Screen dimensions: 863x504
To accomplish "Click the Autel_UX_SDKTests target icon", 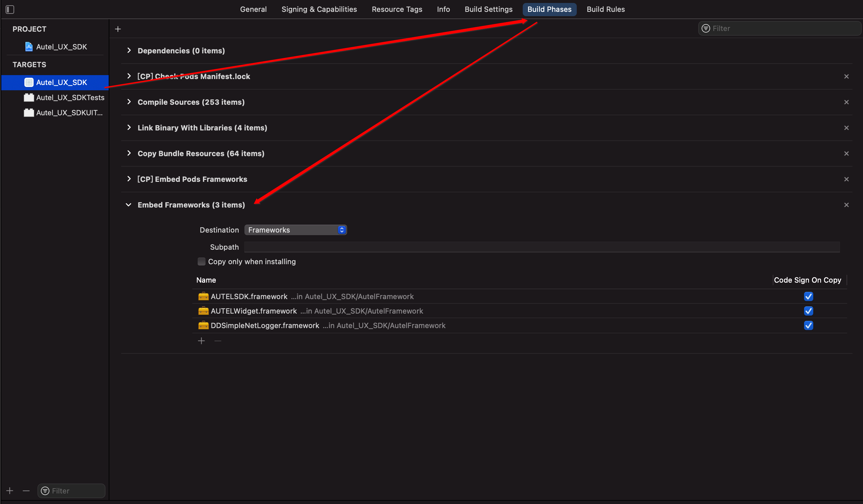I will point(29,98).
